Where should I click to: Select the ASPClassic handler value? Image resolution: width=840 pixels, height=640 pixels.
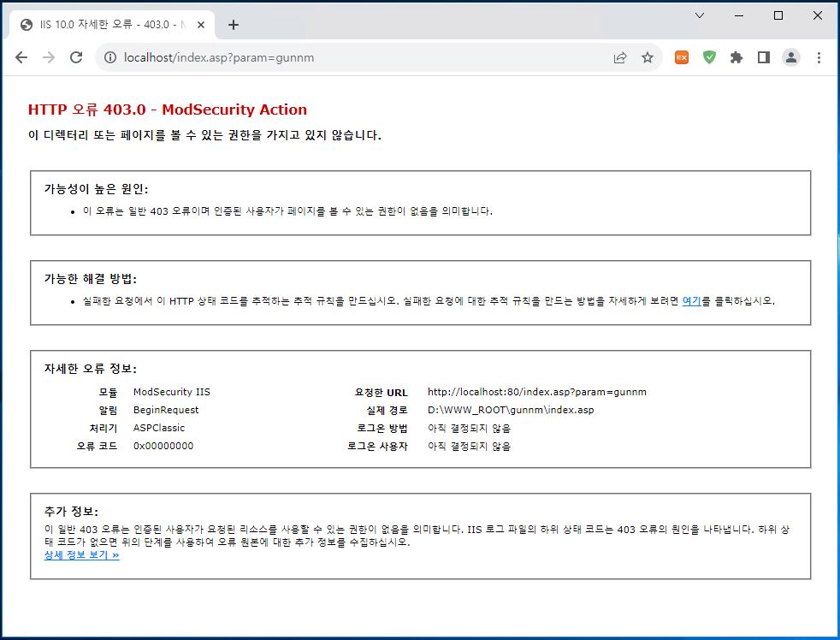coord(158,428)
